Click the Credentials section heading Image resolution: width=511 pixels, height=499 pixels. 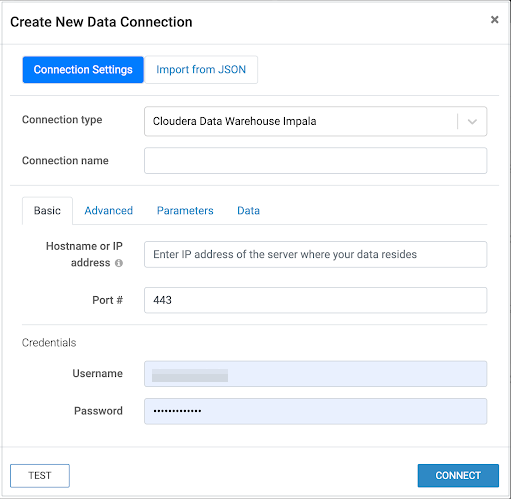coord(49,343)
